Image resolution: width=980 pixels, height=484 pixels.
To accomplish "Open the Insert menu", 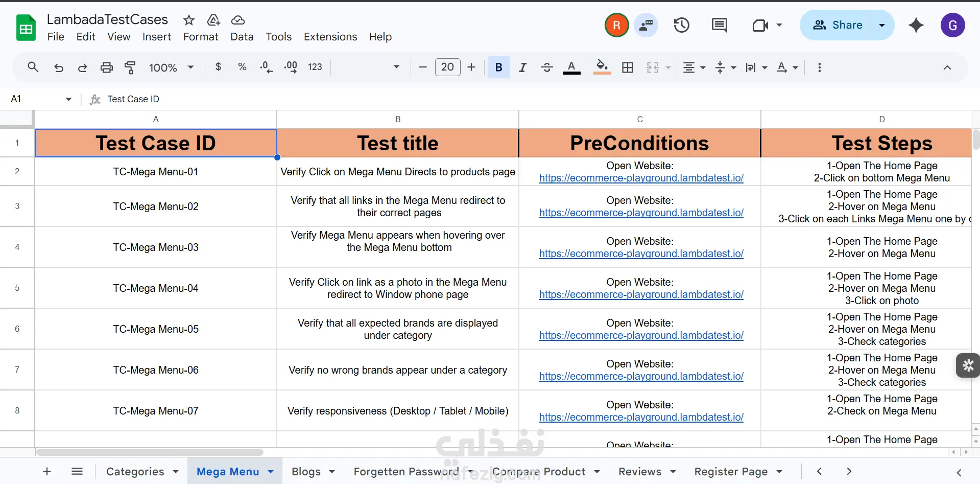I will [157, 37].
